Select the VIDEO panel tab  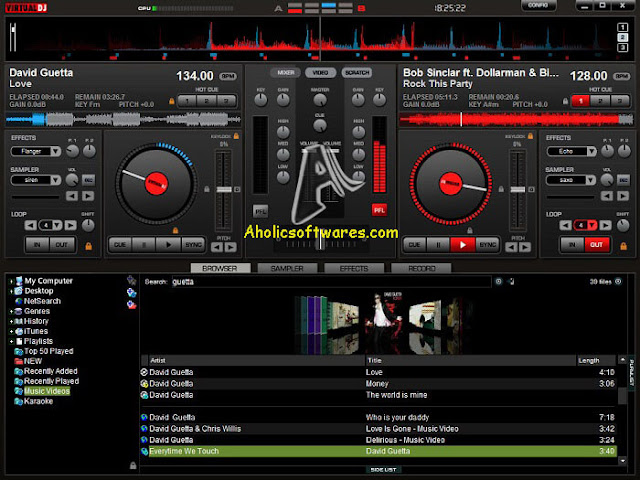[320, 73]
